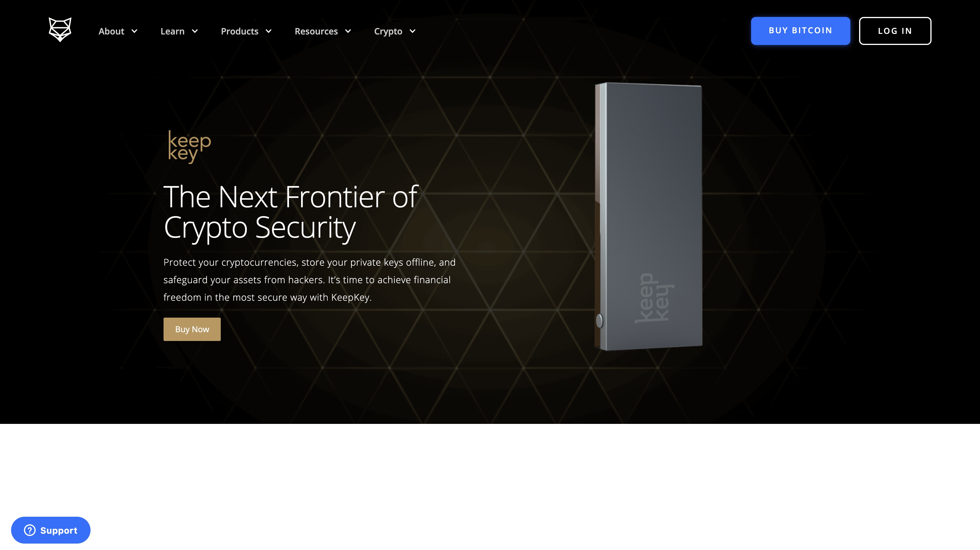Open the Products menu
Screen dimensions: 980x550
(246, 31)
